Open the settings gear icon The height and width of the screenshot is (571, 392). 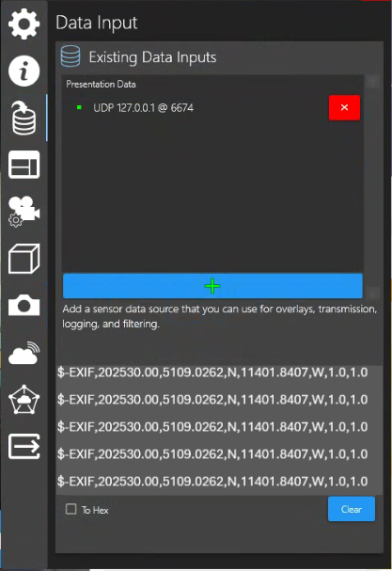[x=24, y=24]
